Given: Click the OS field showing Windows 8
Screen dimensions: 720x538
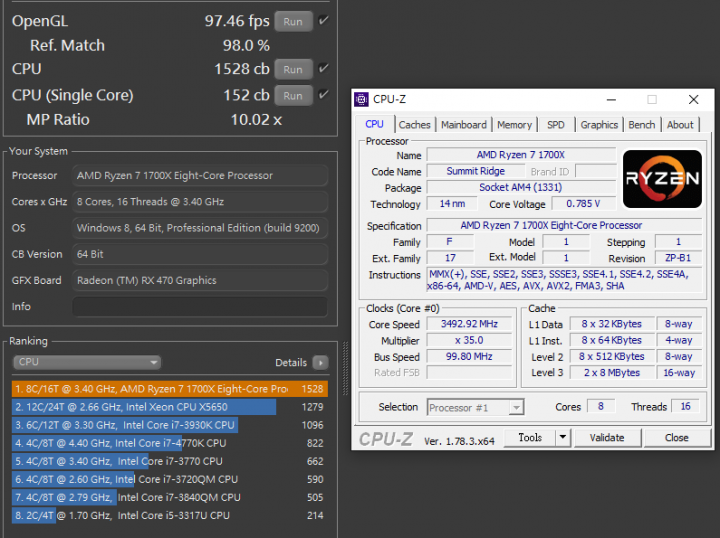Looking at the screenshot, I should click(200, 228).
